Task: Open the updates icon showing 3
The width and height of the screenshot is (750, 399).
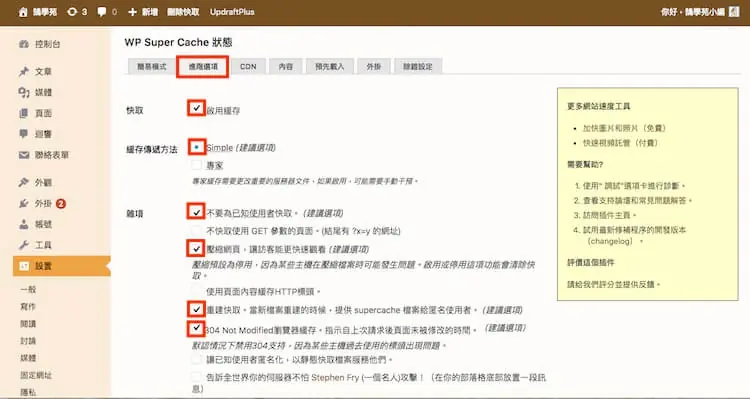Action: [x=72, y=12]
